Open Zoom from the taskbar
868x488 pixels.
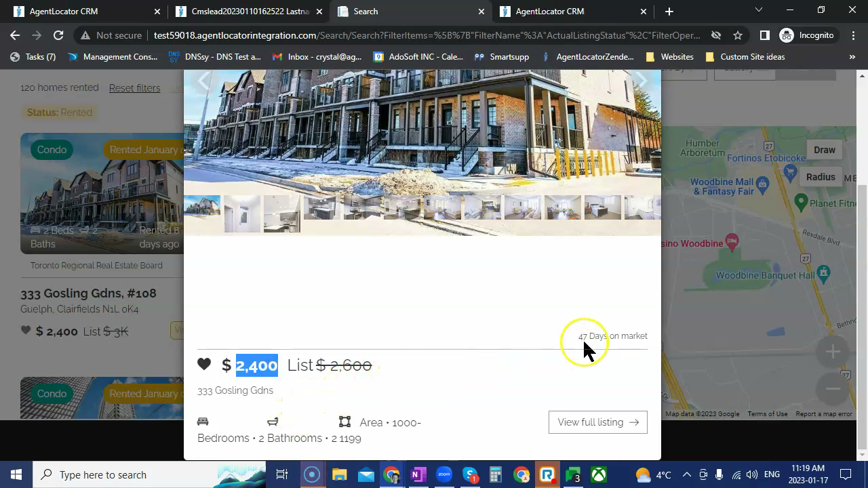point(444,474)
